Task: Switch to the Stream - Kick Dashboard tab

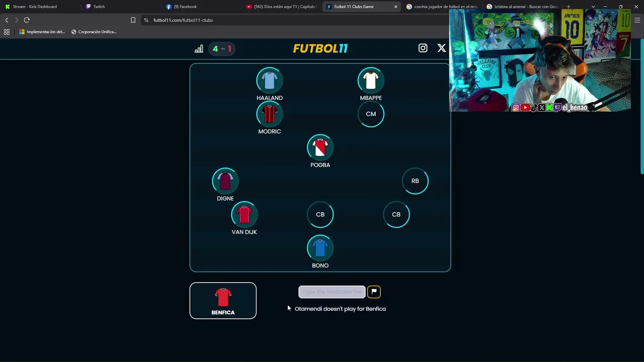Action: tap(40, 7)
